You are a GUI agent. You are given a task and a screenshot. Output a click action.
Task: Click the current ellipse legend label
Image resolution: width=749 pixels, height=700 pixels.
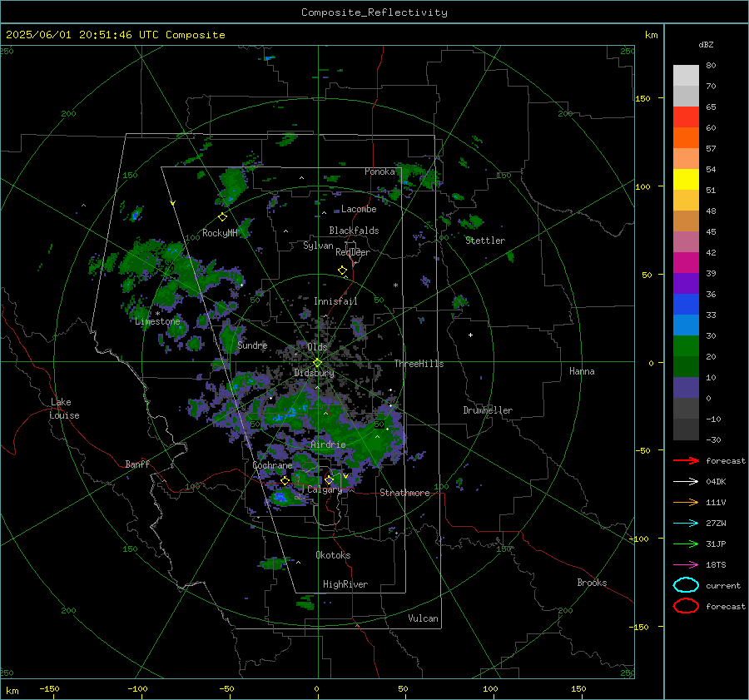(x=723, y=586)
